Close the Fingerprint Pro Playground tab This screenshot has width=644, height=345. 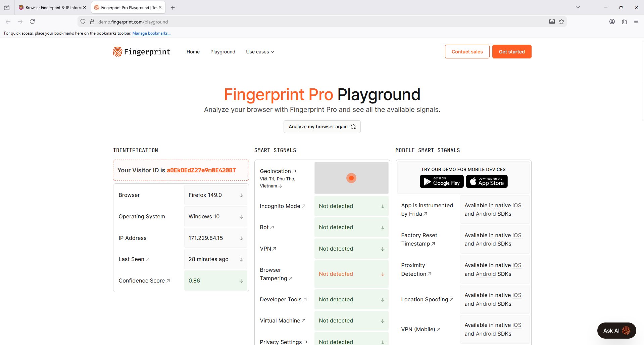160,7
